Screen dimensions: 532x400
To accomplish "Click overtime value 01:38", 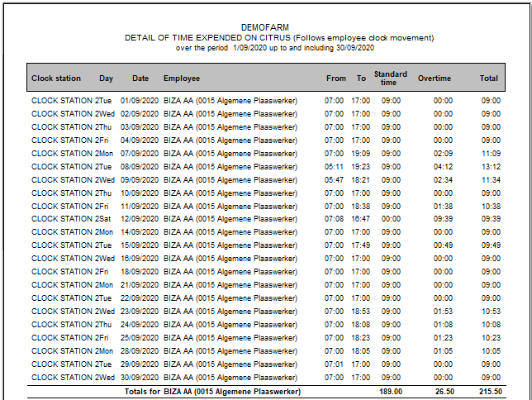I will coord(443,207).
